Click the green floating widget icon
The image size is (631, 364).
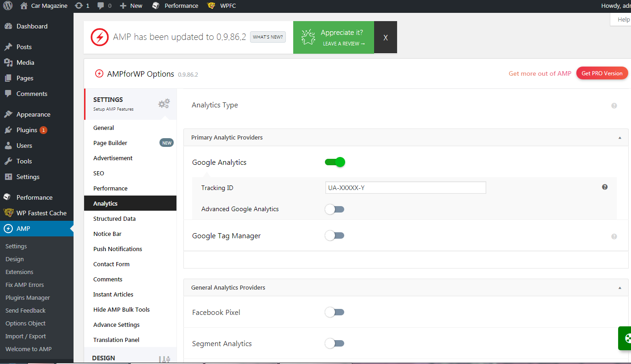(x=626, y=339)
